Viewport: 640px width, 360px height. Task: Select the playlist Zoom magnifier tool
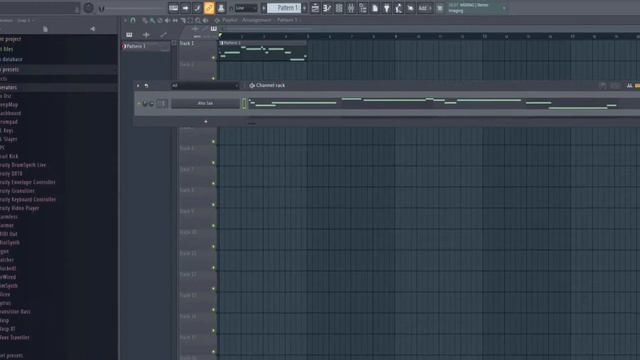point(198,20)
